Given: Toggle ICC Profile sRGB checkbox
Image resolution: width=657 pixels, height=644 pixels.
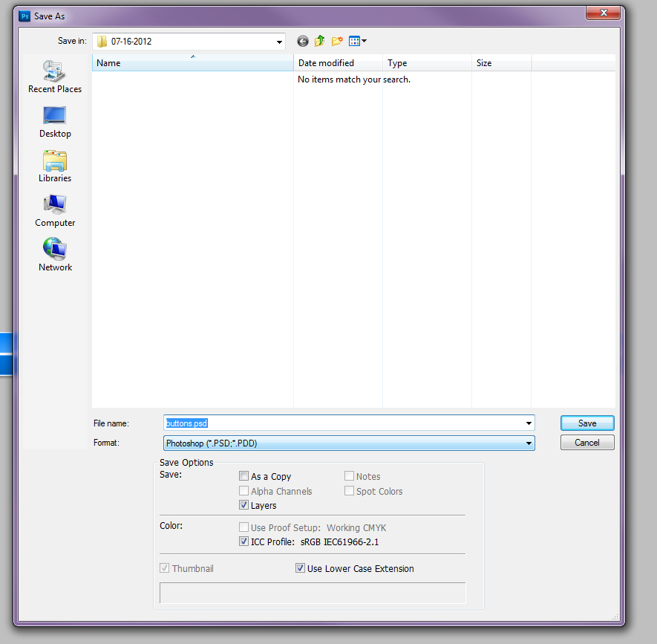Looking at the screenshot, I should tap(244, 541).
